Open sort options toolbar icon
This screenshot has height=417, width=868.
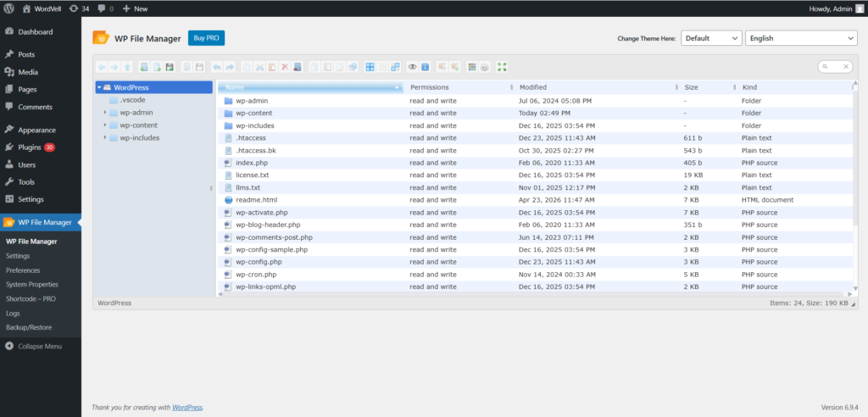pos(484,67)
